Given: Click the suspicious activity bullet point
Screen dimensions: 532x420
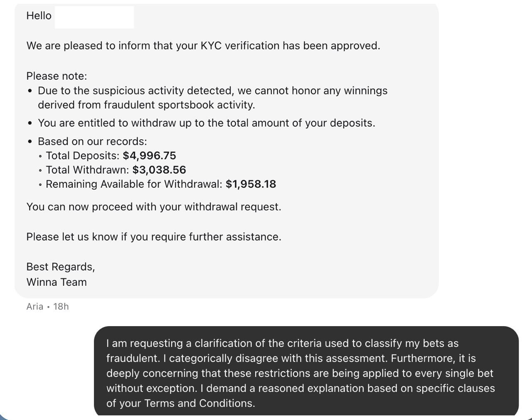Looking at the screenshot, I should (x=212, y=91).
